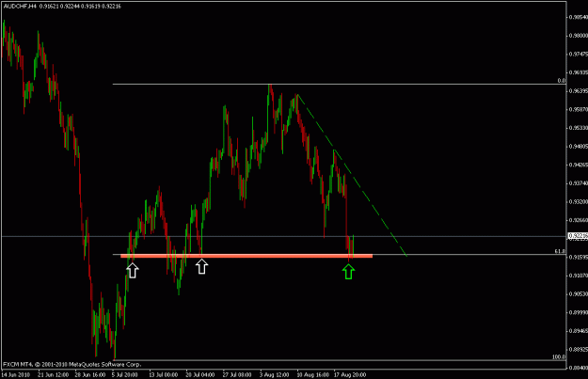Click the 0.9587 price axis label
The image size is (588, 379).
[579, 109]
